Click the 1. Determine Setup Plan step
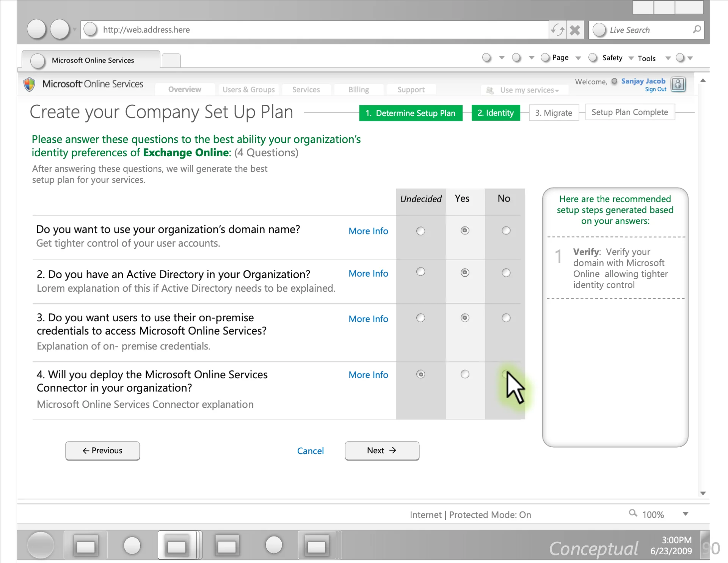The height and width of the screenshot is (563, 728). click(411, 113)
